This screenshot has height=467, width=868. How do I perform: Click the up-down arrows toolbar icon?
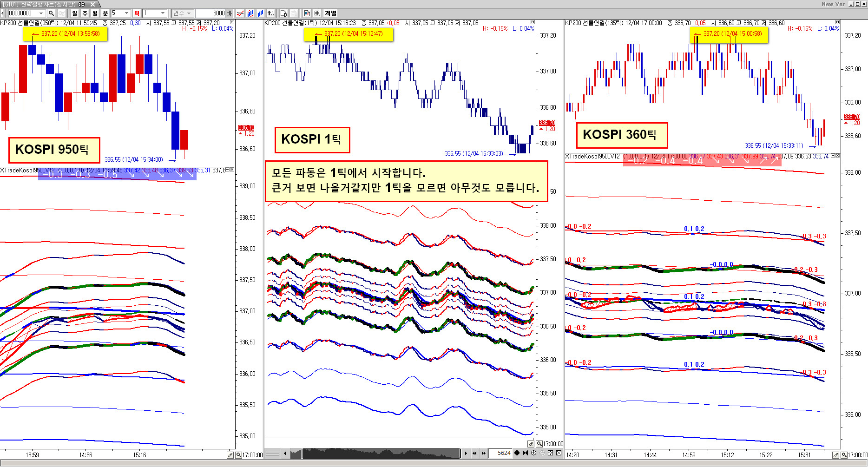(271, 13)
